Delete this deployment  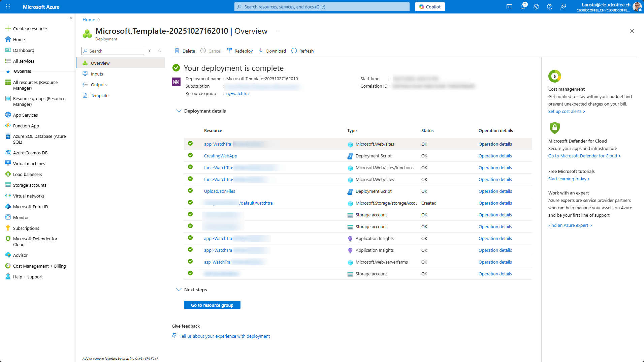click(x=185, y=51)
